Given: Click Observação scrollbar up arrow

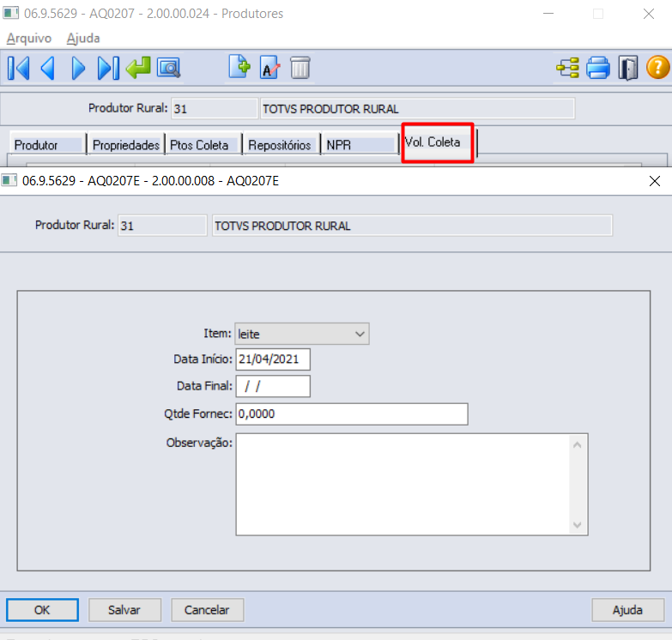Looking at the screenshot, I should coord(578,444).
